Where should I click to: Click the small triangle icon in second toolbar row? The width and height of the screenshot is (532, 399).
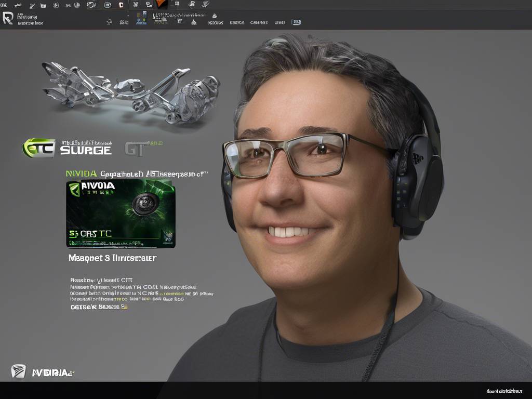click(215, 16)
